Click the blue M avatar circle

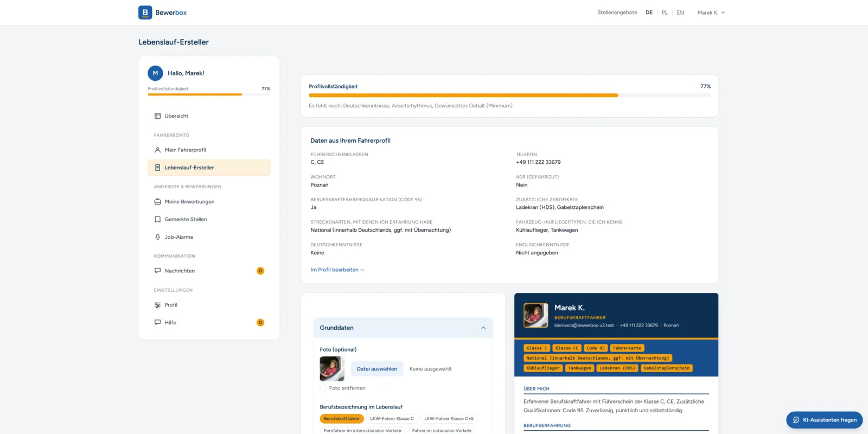pyautogui.click(x=155, y=73)
